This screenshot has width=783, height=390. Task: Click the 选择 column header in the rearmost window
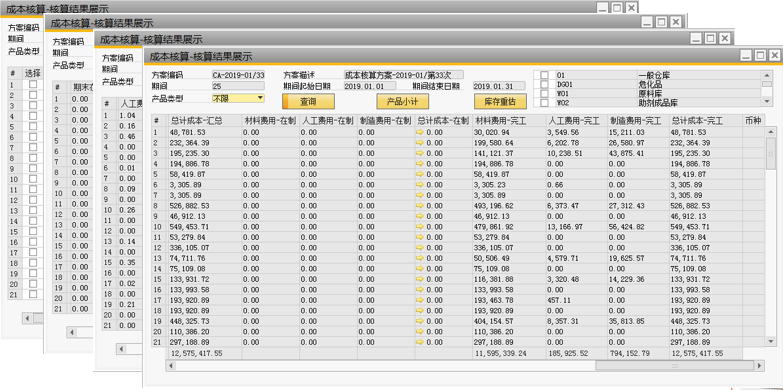pyautogui.click(x=33, y=73)
